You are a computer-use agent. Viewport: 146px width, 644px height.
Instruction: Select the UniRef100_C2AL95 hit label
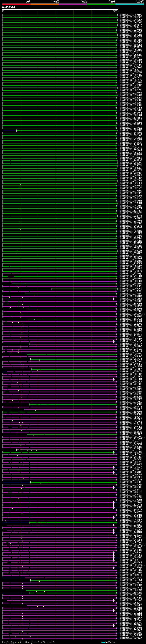tap(131, 342)
